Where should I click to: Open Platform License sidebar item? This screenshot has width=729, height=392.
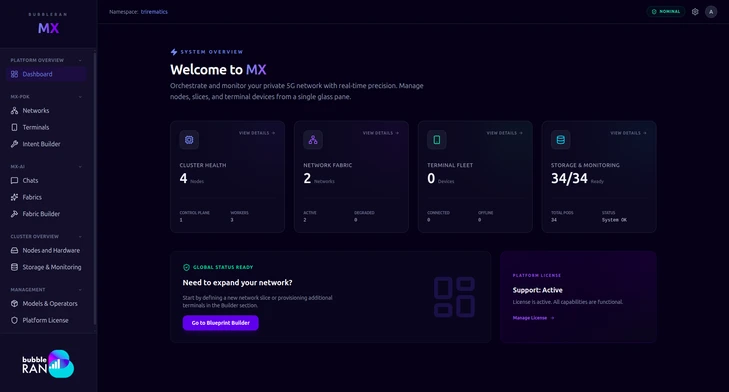tap(46, 320)
